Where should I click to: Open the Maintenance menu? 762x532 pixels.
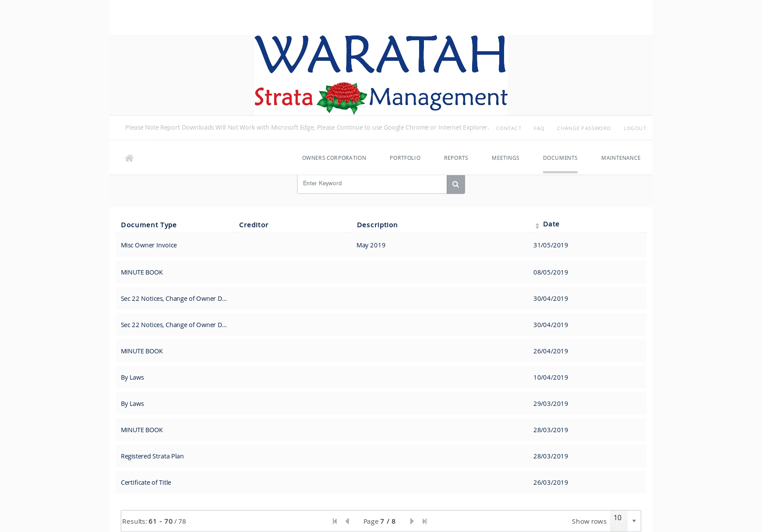(621, 158)
